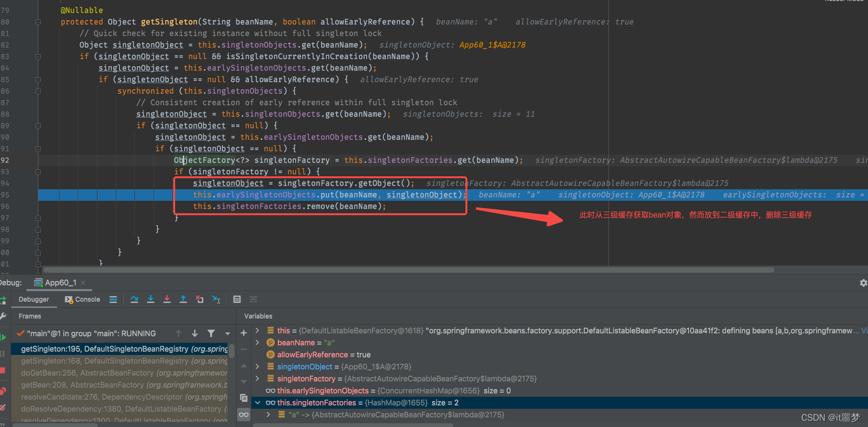Expand the "a" map entry node
868x427 pixels.
(x=269, y=415)
